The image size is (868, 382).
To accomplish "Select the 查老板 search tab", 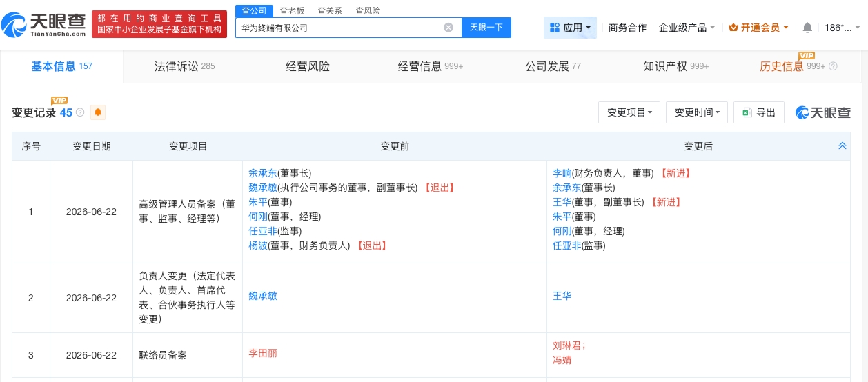I will [x=292, y=10].
